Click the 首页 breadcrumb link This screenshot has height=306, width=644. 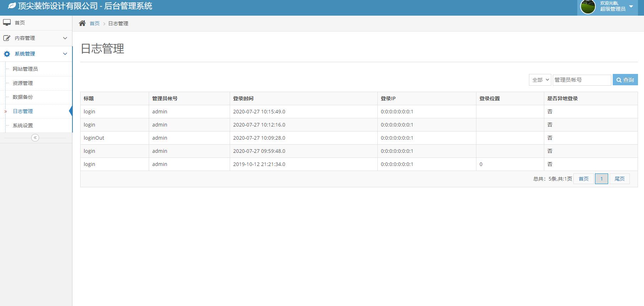pos(94,23)
